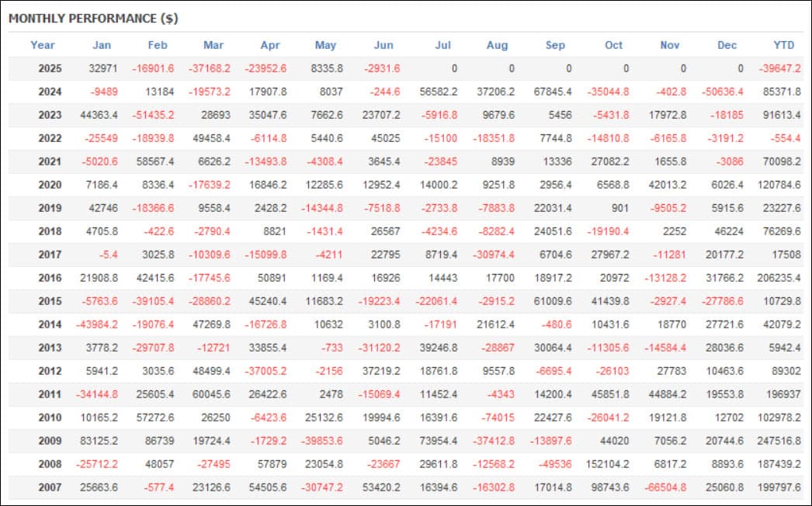Click 2010 August value -74015

(497, 418)
